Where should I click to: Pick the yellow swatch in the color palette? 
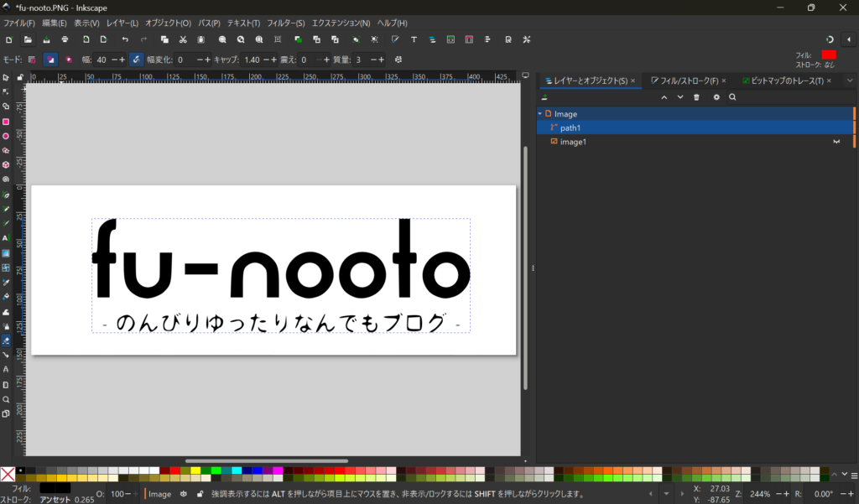(x=196, y=471)
